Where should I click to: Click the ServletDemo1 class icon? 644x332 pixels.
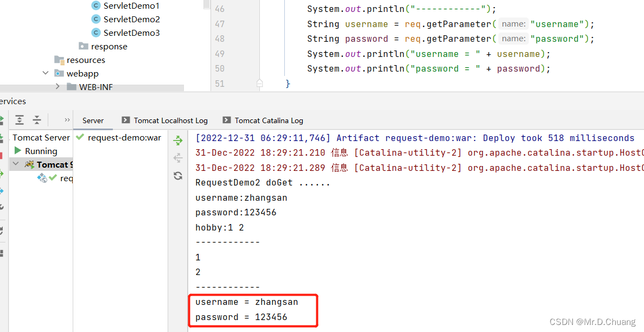96,5
